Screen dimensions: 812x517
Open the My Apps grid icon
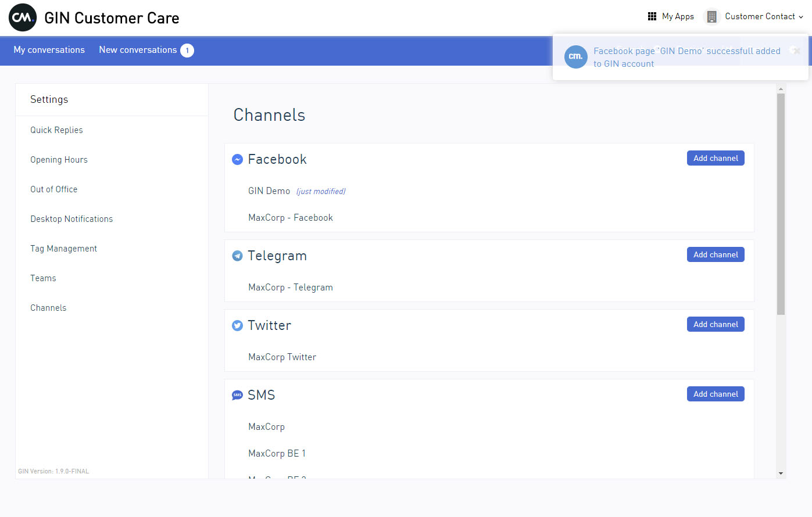tap(652, 16)
